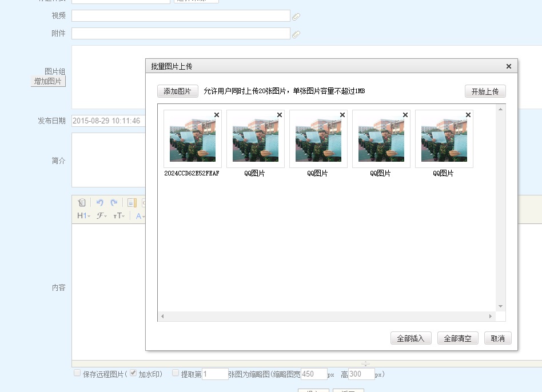Uncheck the 加水印 watermark checkbox
Image resolution: width=542 pixels, height=392 pixels.
(x=133, y=373)
